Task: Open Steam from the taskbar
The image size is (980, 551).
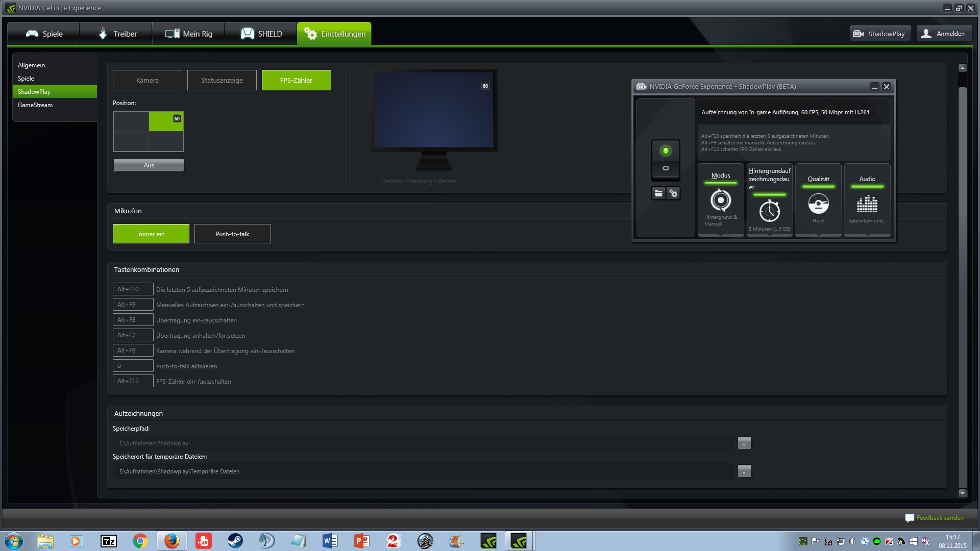Action: [235, 541]
